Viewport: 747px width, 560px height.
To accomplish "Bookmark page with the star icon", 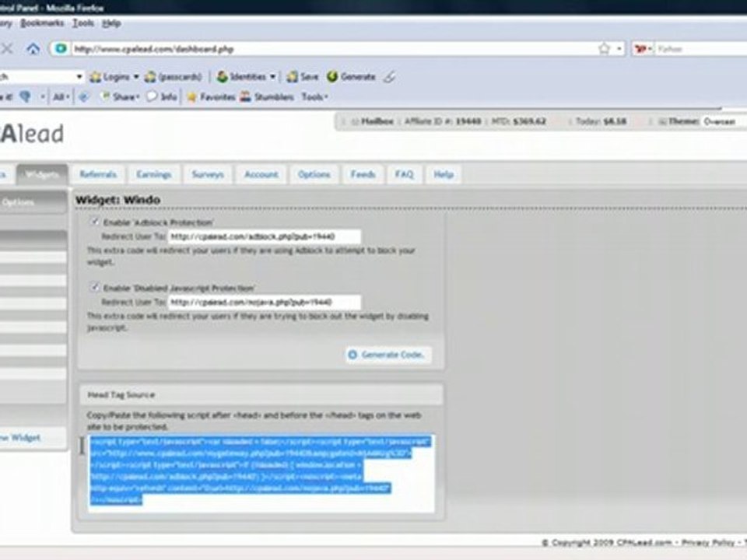I will click(604, 48).
